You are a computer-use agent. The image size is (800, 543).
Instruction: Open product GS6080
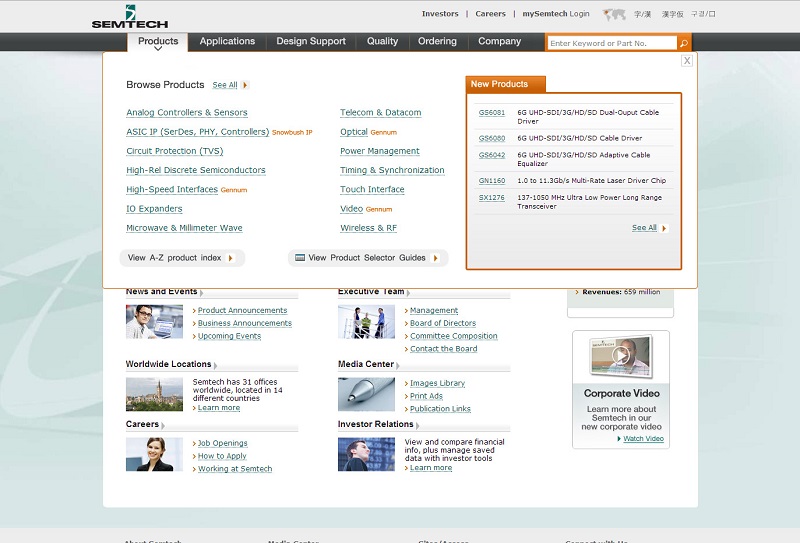[x=491, y=138]
